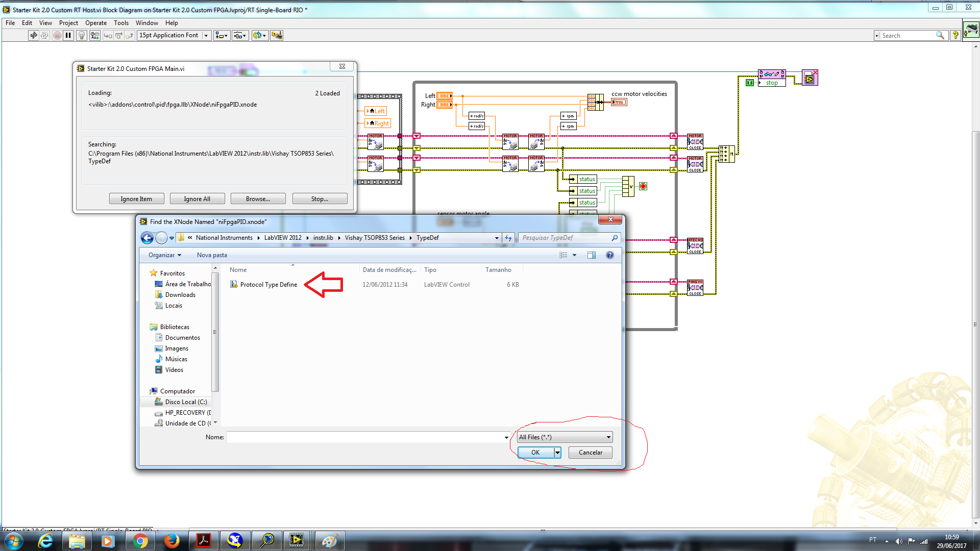Screen dimensions: 980x551
Task: Open the Reorder dropdown
Action: [259, 35]
